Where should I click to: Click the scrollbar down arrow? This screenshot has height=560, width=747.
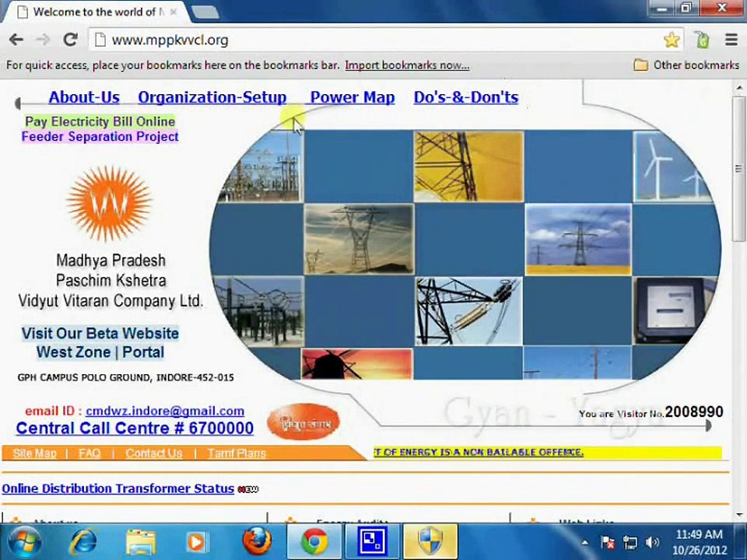(x=739, y=515)
